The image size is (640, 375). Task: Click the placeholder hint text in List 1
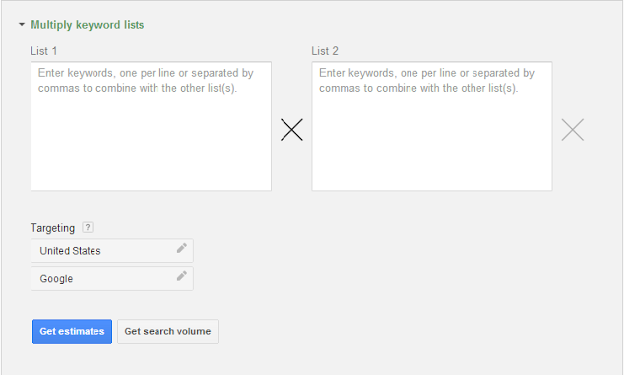(x=146, y=80)
